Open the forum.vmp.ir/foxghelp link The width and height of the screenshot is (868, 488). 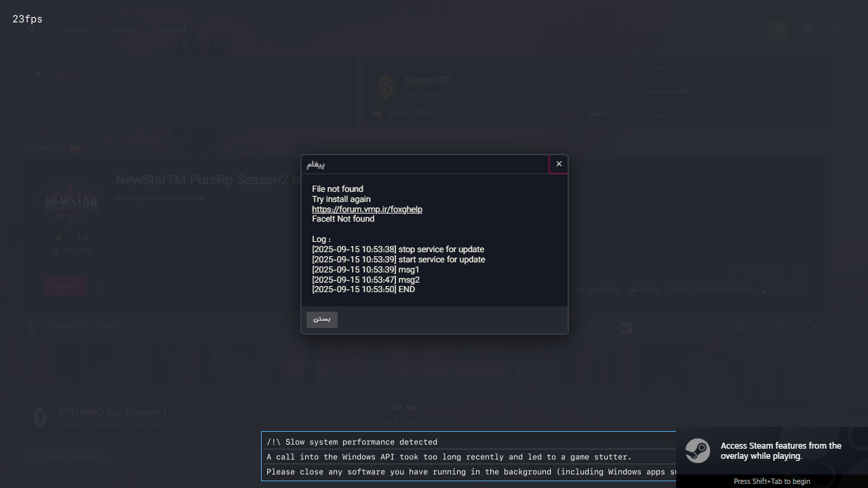coord(367,209)
